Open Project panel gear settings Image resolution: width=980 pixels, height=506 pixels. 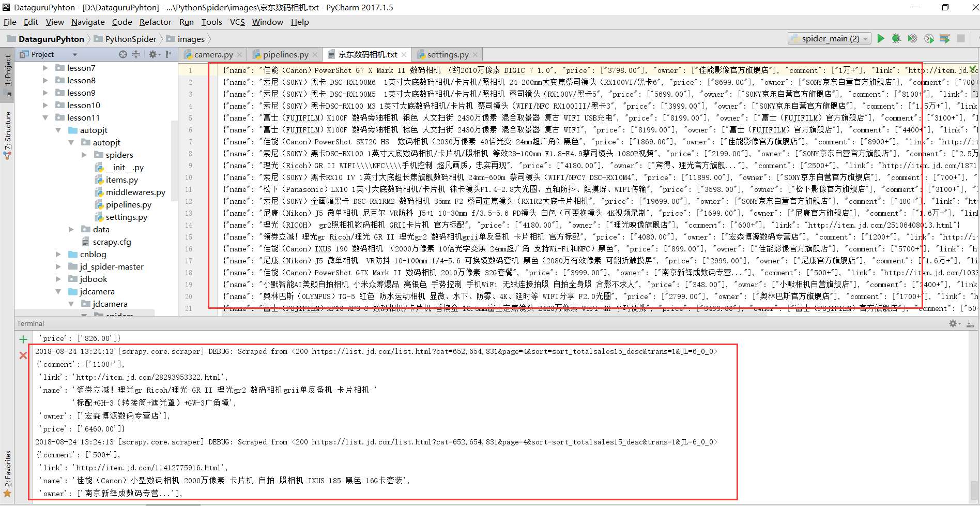[x=152, y=54]
